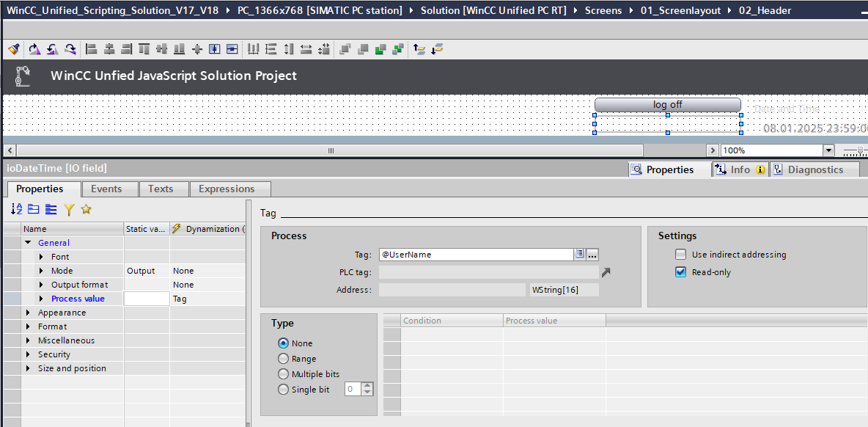Collapse the General property group

[28, 243]
